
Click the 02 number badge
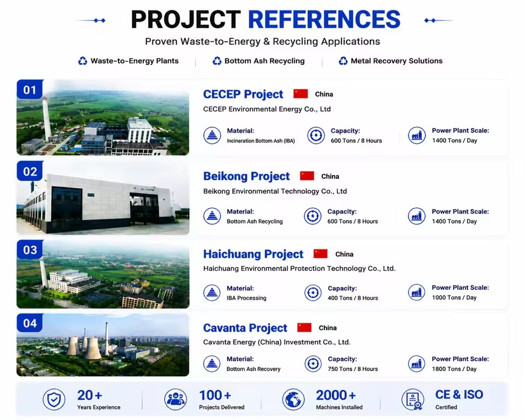[x=30, y=171]
